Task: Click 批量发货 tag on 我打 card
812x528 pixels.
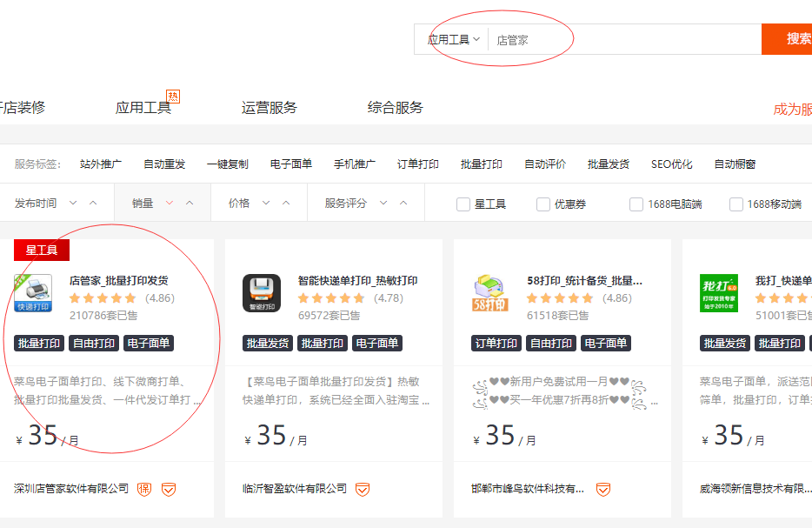Action: (725, 343)
